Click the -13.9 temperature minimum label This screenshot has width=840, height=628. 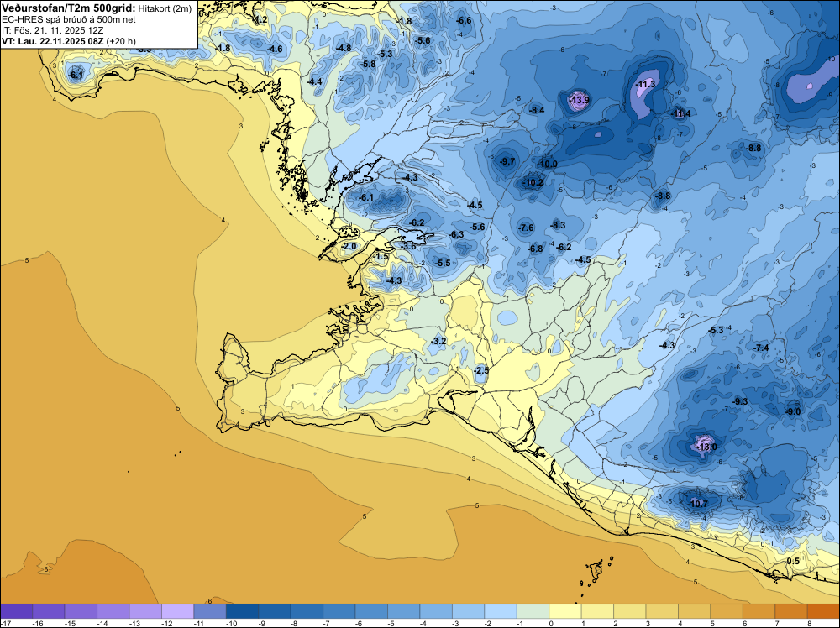point(579,100)
